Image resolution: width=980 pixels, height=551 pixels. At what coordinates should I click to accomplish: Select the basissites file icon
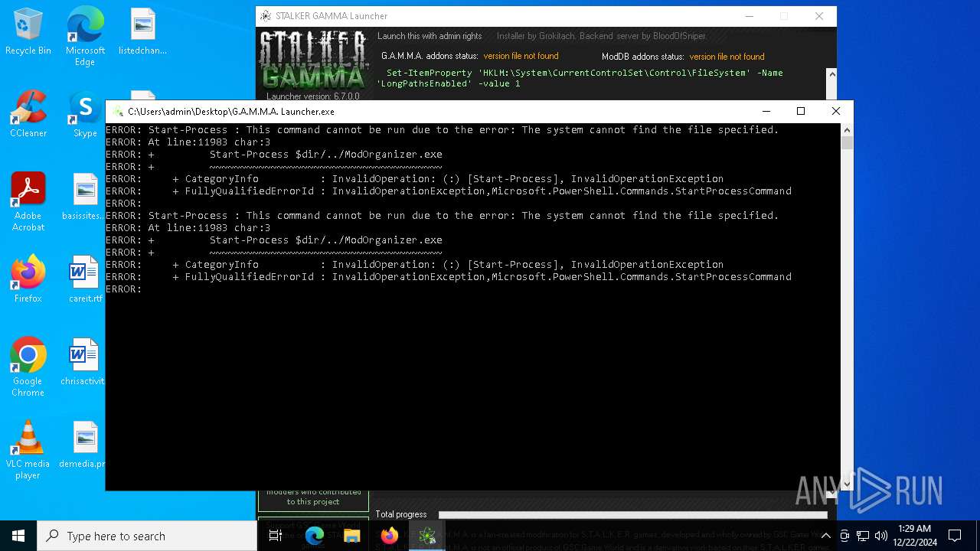(84, 197)
